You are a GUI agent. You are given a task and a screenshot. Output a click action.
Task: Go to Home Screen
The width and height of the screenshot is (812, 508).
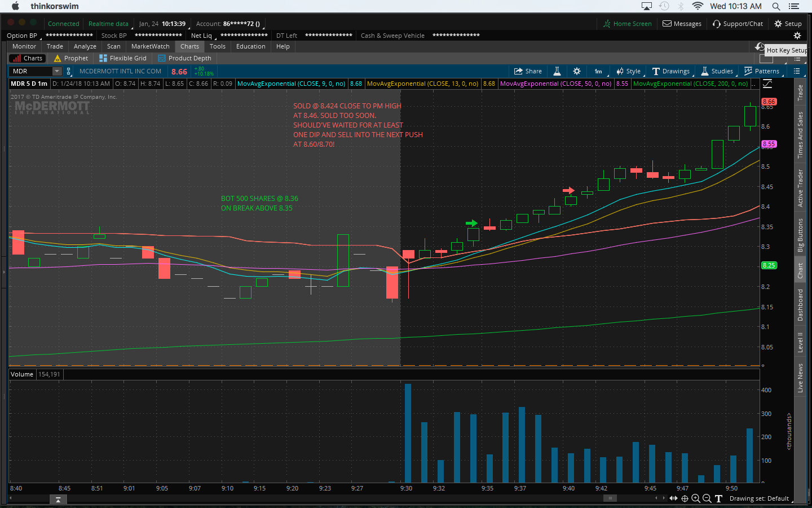pos(627,24)
